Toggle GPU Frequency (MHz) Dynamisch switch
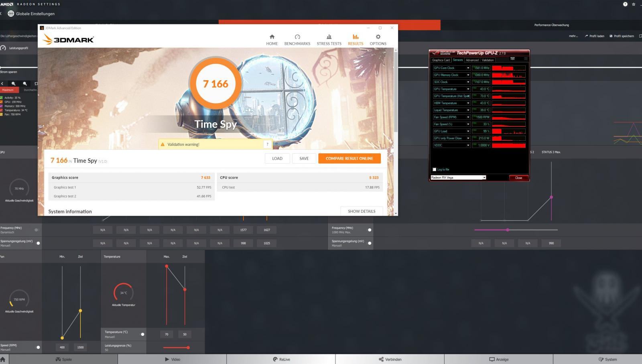The width and height of the screenshot is (642, 364). click(37, 230)
